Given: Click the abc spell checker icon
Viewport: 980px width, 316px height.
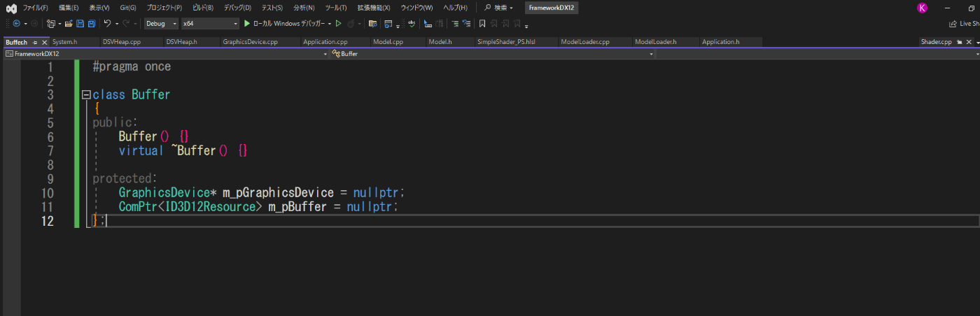Looking at the screenshot, I should tap(412, 23).
